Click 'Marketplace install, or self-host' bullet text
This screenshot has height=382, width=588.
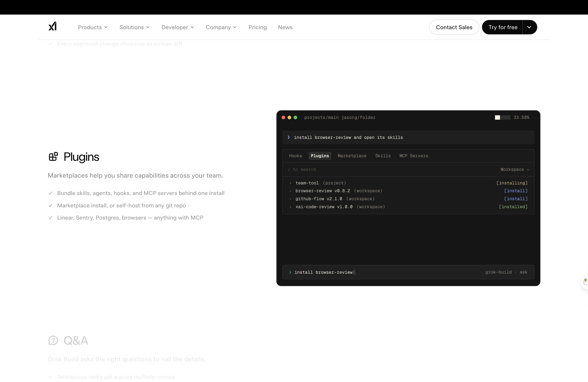tap(122, 206)
